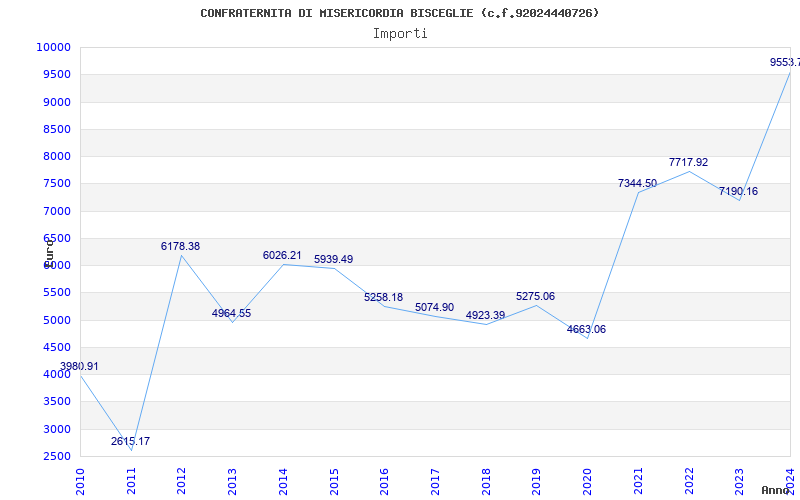Select the data label 7190.16
Image resolution: width=800 pixels, height=500 pixels.
tap(738, 191)
